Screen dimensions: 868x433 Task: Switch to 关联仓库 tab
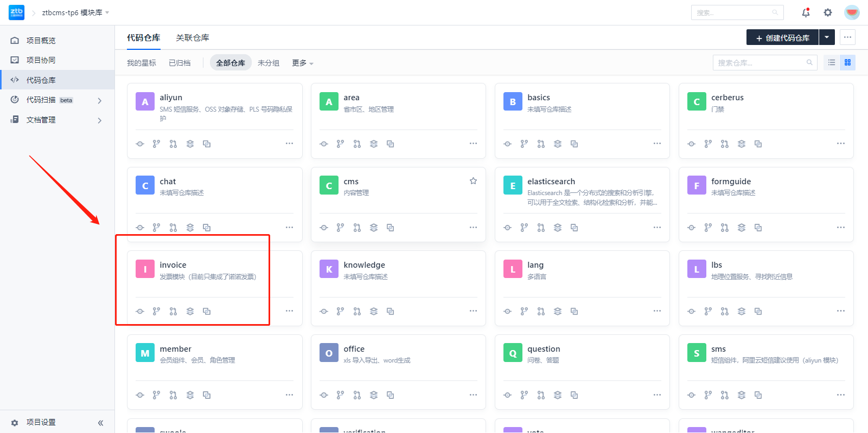(193, 37)
